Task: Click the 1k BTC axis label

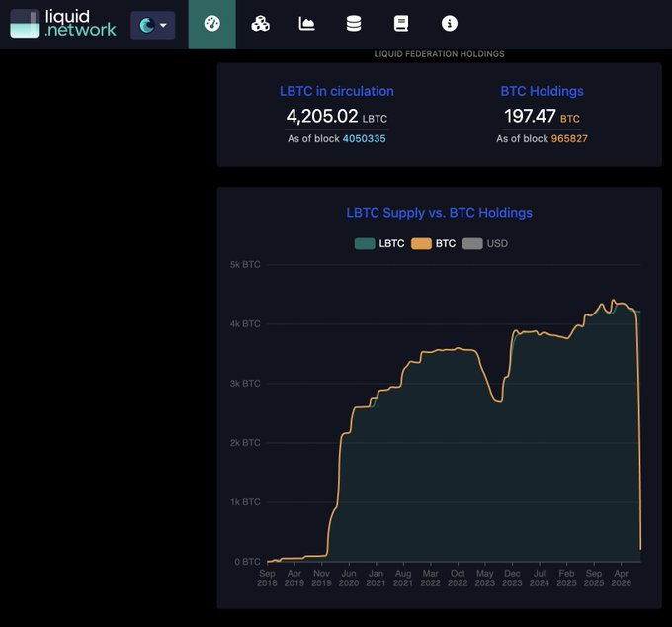Action: (245, 502)
